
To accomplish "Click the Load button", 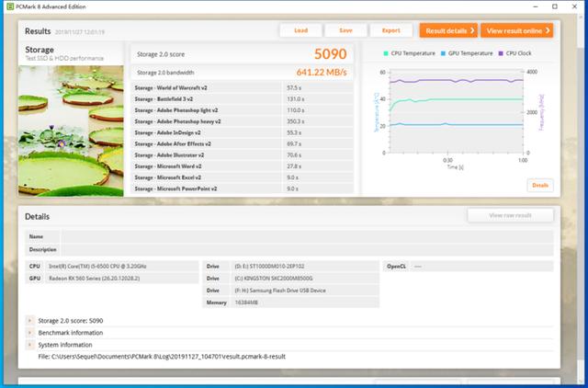I will coord(300,30).
